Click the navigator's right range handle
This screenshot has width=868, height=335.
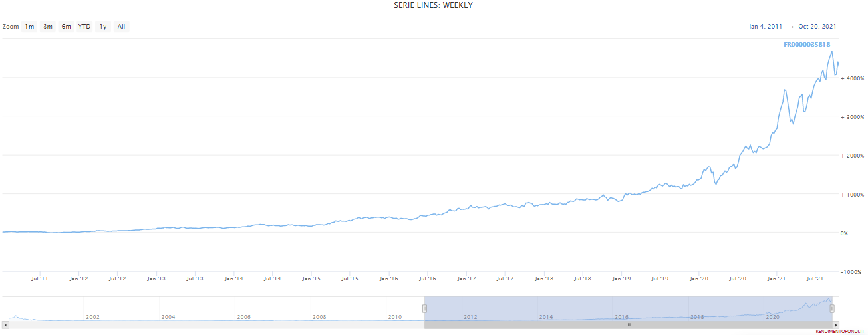[832, 308]
